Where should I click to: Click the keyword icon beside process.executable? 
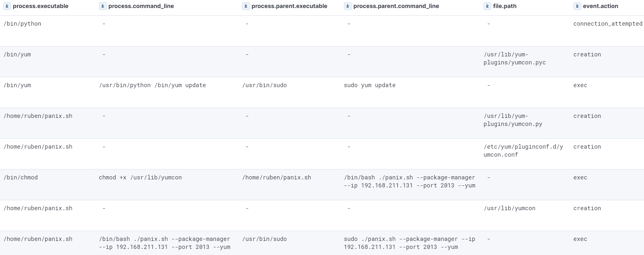point(7,6)
